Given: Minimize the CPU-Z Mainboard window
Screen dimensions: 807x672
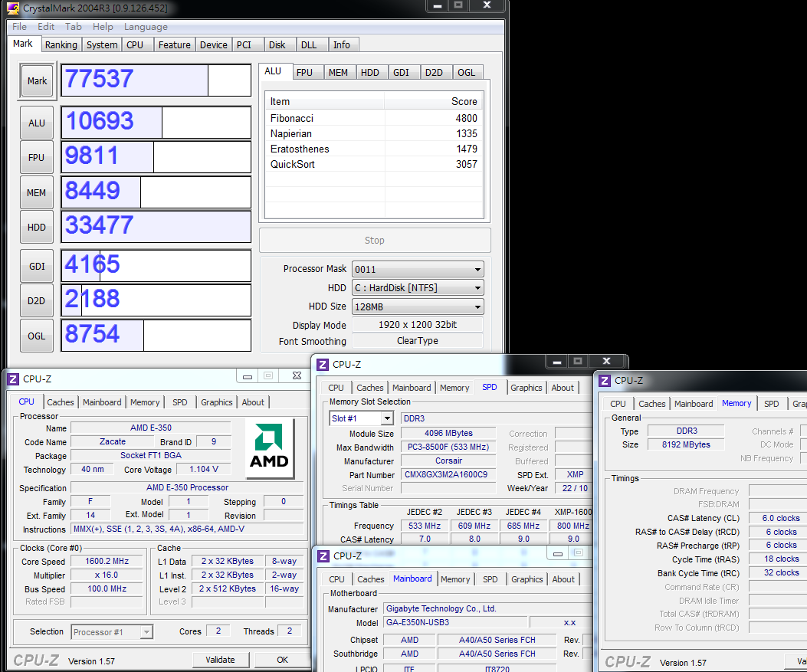Looking at the screenshot, I should pos(558,554).
